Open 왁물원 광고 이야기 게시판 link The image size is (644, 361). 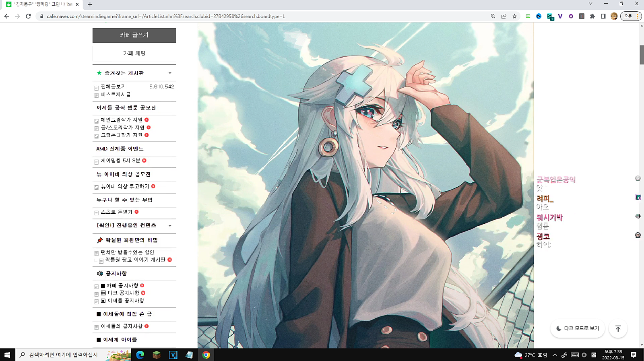[x=135, y=260]
